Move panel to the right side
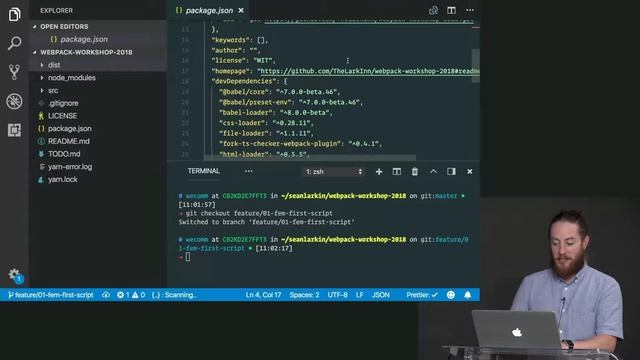 451,172
